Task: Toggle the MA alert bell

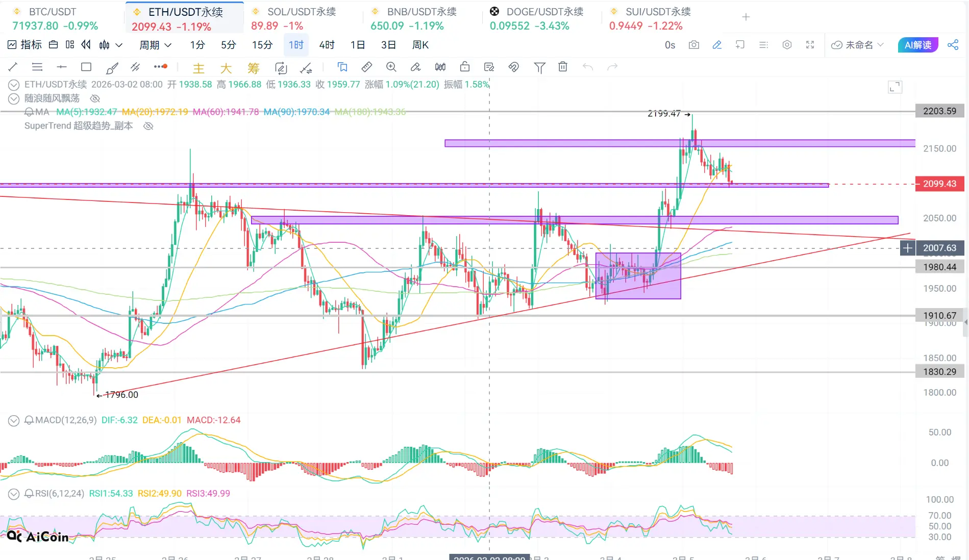Action: (x=30, y=112)
